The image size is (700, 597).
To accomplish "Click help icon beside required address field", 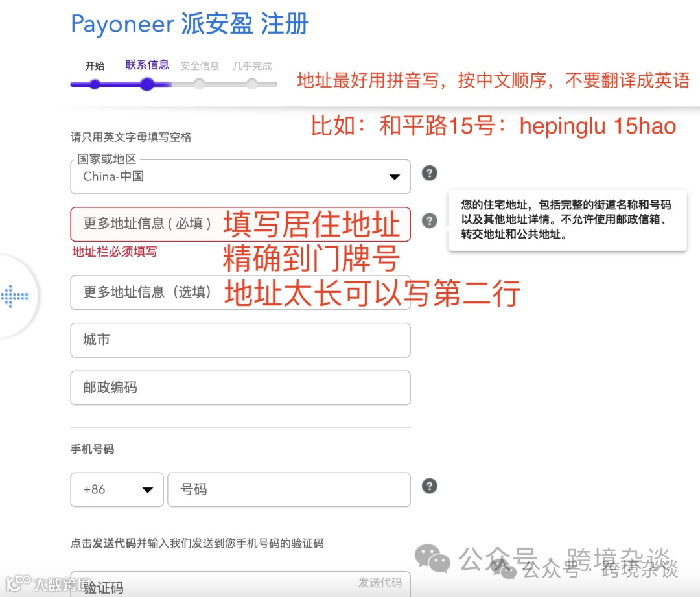I will (x=430, y=220).
